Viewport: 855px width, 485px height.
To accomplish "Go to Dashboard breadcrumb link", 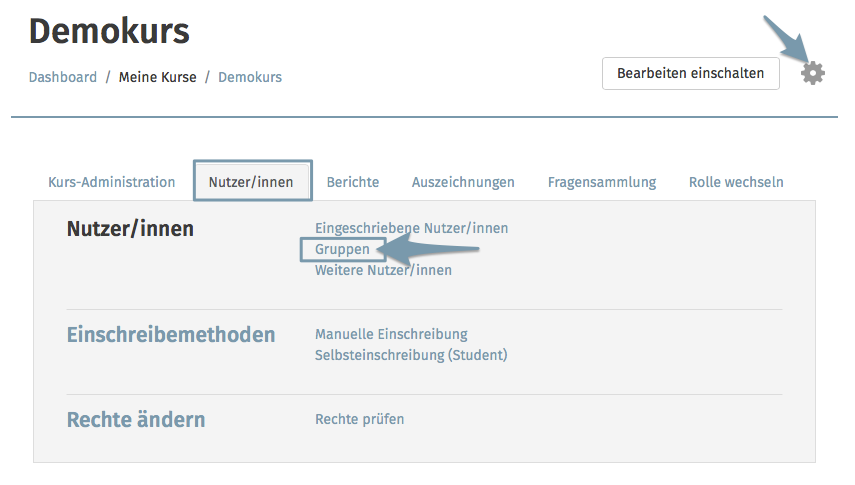I will tap(63, 77).
